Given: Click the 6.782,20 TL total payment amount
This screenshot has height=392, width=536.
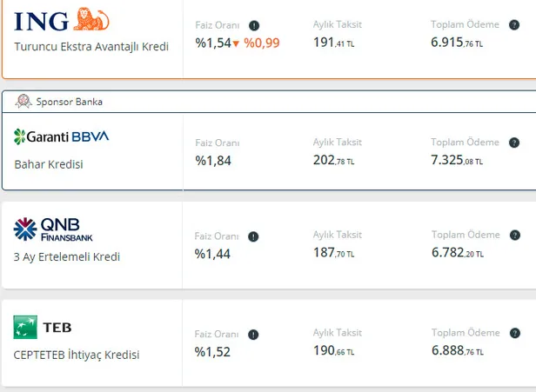Looking at the screenshot, I should coord(457,253).
